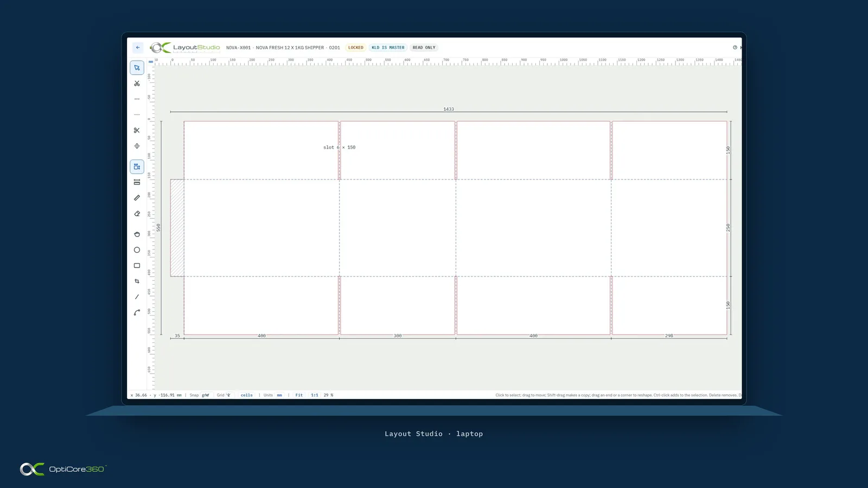Select the slot band tool

click(137, 182)
